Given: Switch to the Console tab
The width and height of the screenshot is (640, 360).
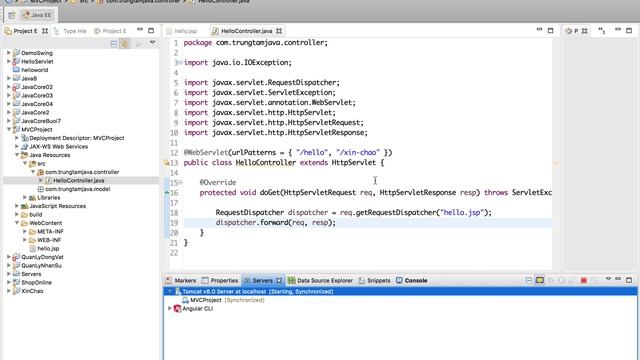Looking at the screenshot, I should [412, 280].
